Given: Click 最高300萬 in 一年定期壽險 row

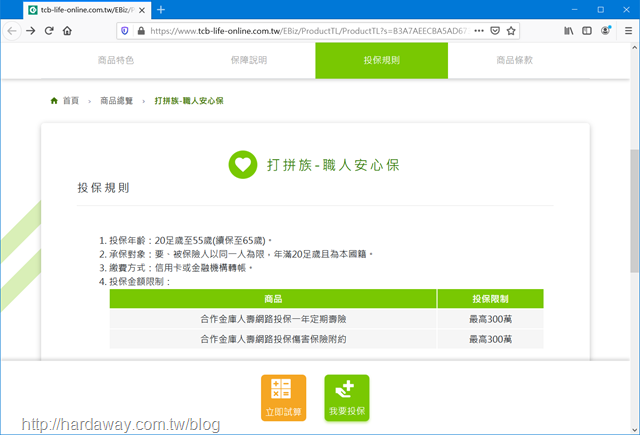Looking at the screenshot, I should 490,319.
